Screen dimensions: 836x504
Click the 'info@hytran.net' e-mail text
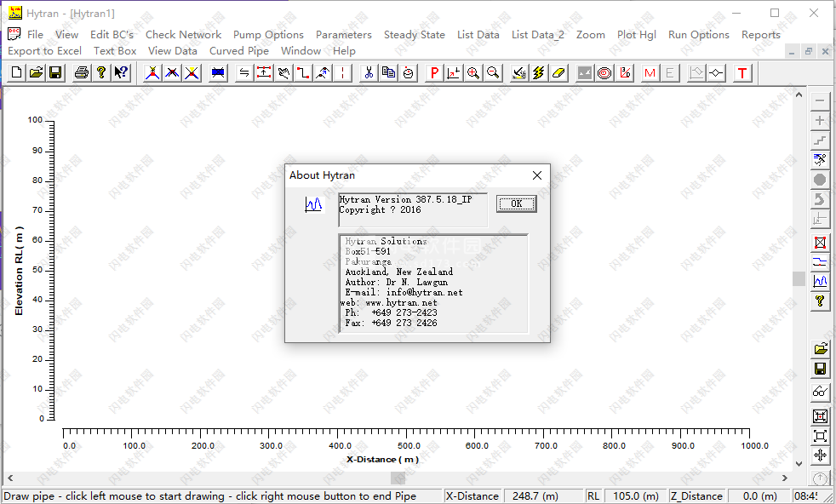pos(425,292)
